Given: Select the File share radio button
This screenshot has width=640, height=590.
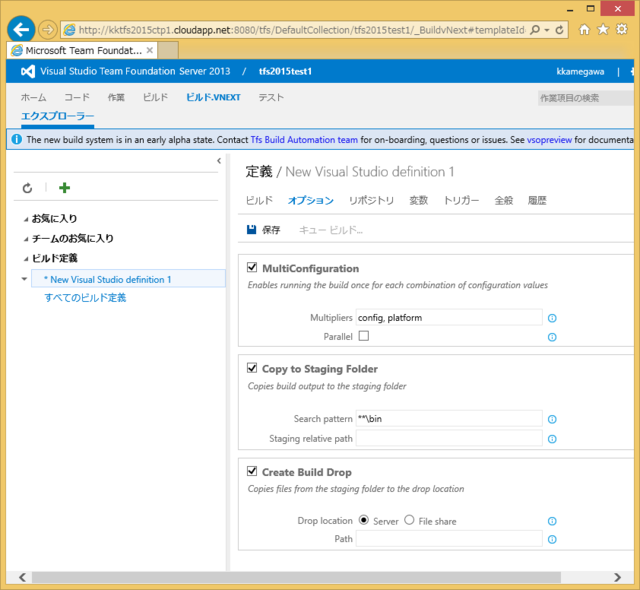Looking at the screenshot, I should [409, 520].
